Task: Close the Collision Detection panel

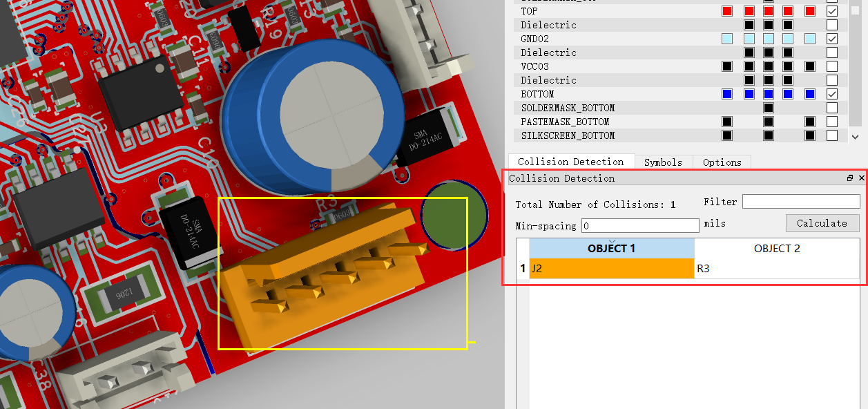Action: point(861,178)
